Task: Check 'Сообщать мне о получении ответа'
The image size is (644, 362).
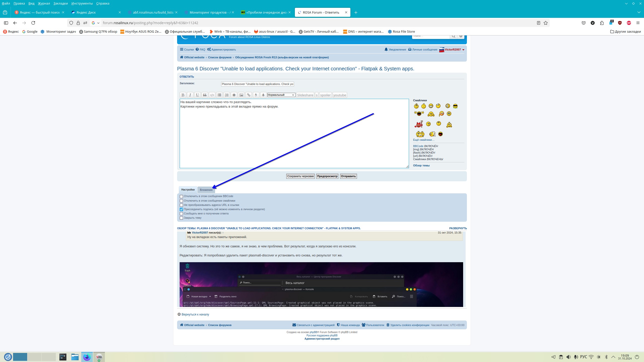Action: tap(181, 214)
